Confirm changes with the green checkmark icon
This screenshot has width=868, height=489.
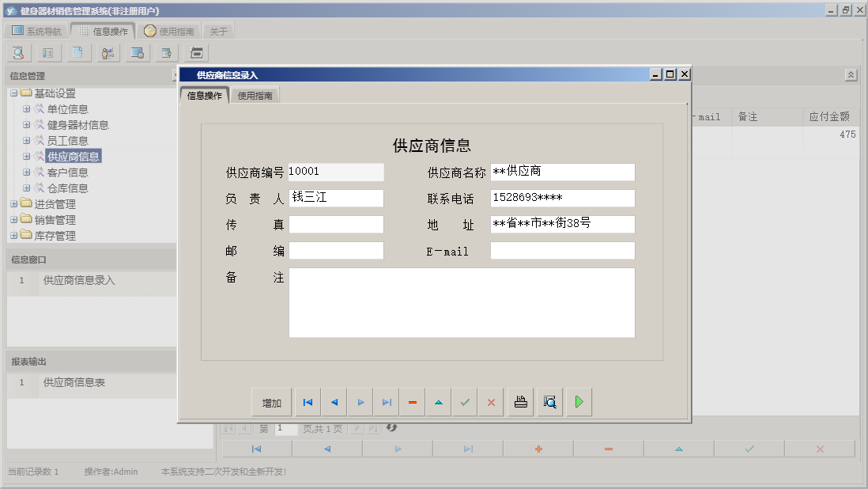point(465,402)
